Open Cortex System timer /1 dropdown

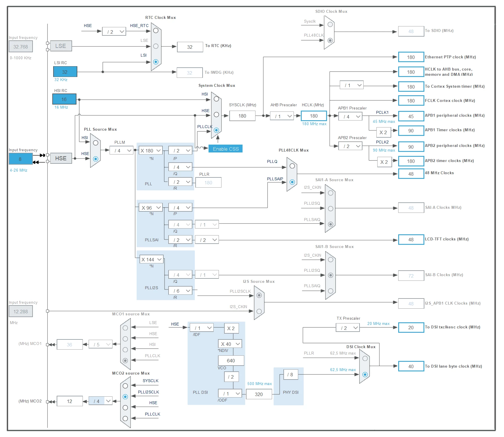[x=352, y=85]
